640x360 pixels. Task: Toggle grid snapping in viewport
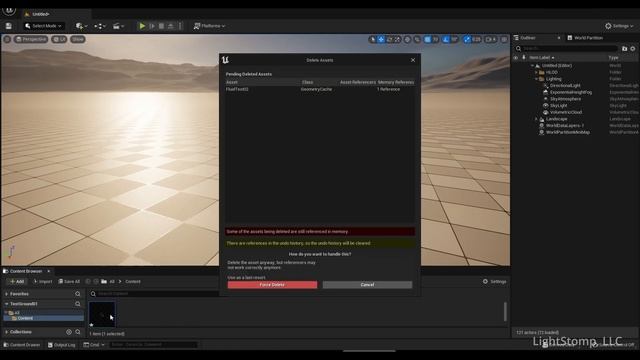point(427,40)
